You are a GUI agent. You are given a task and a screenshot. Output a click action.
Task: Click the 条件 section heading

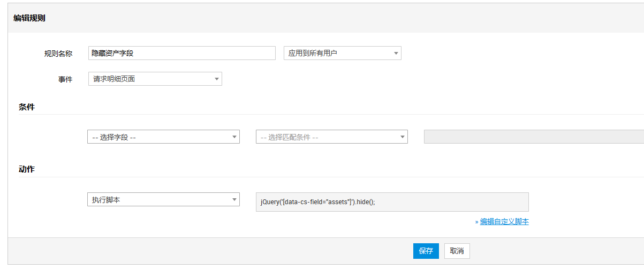[27, 107]
